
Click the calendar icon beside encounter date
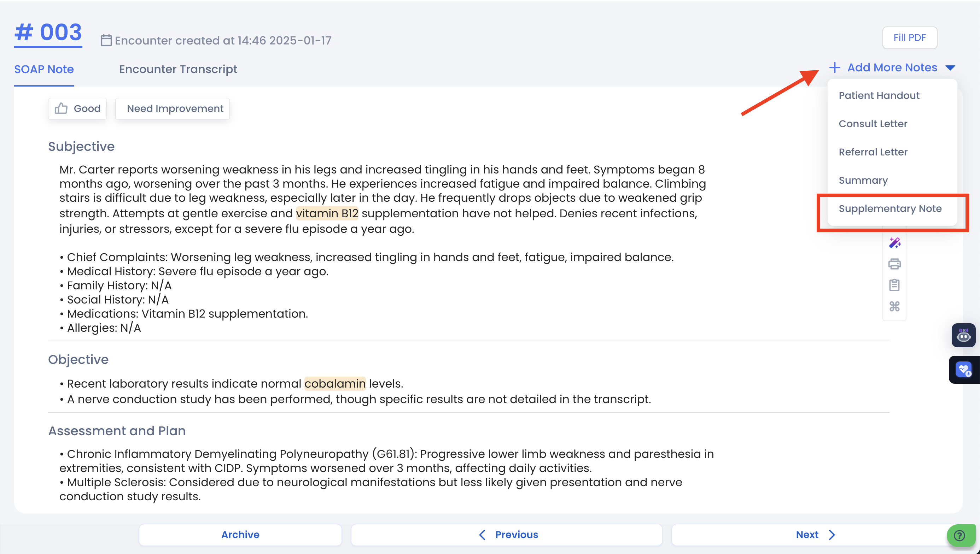point(106,40)
